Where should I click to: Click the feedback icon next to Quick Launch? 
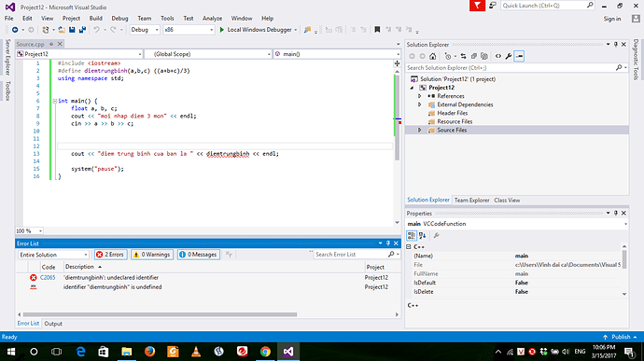(493, 6)
